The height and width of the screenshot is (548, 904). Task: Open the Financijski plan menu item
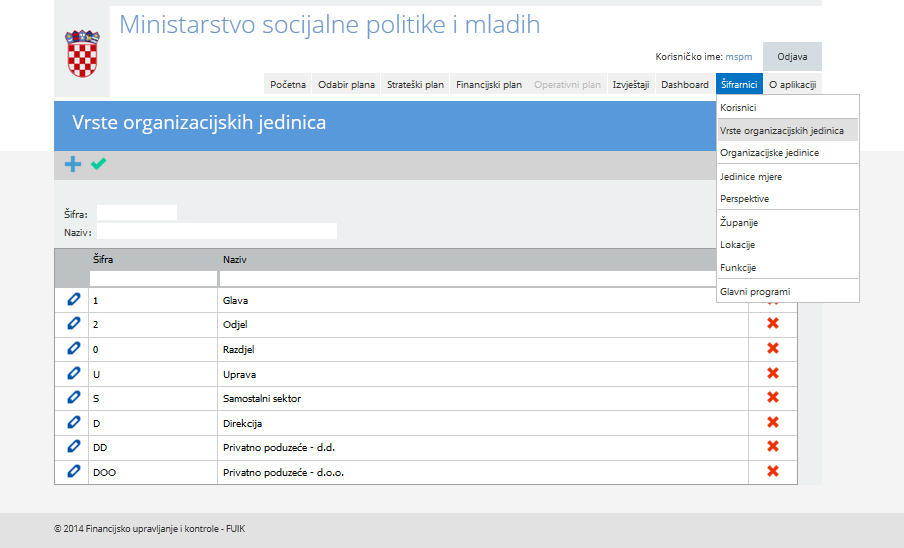[489, 84]
